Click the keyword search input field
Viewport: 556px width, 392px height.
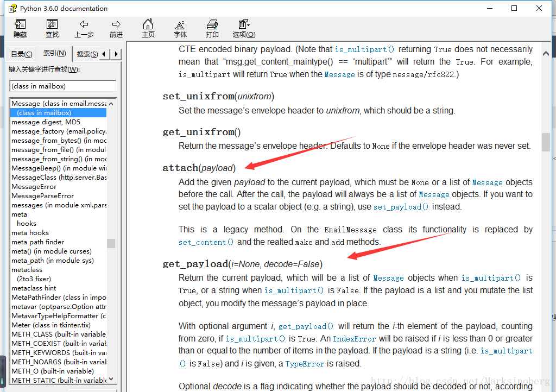62,86
